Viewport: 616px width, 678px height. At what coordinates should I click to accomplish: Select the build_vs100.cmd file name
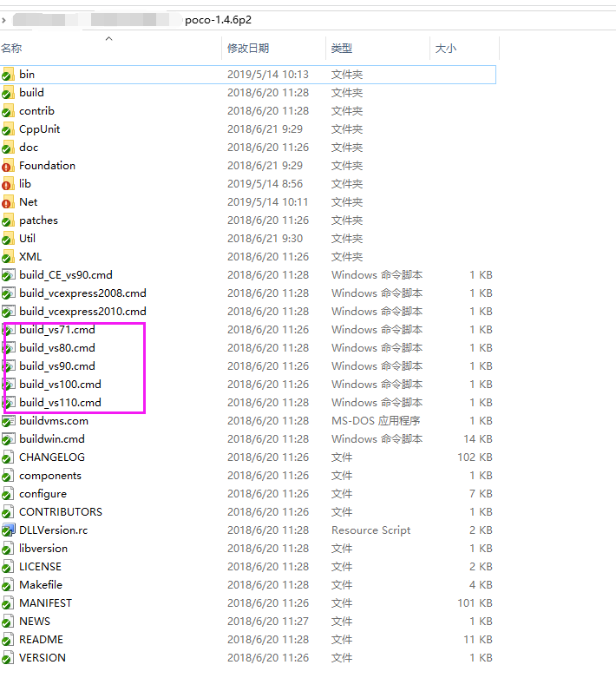(60, 384)
